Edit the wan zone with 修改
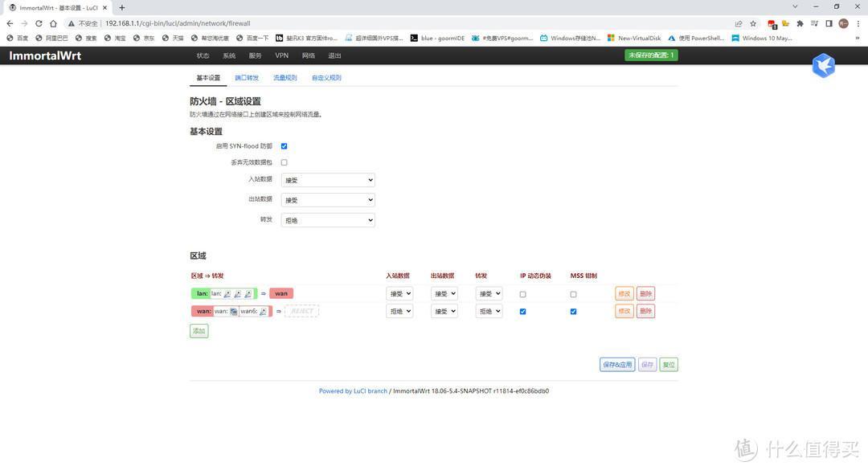The image size is (868, 470). 624,311
